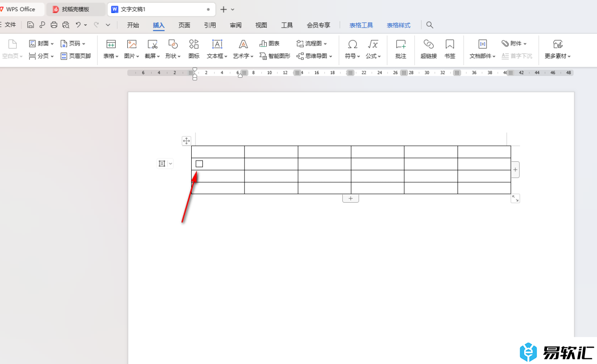Switch to the 页面 ribbon tab

(x=184, y=25)
